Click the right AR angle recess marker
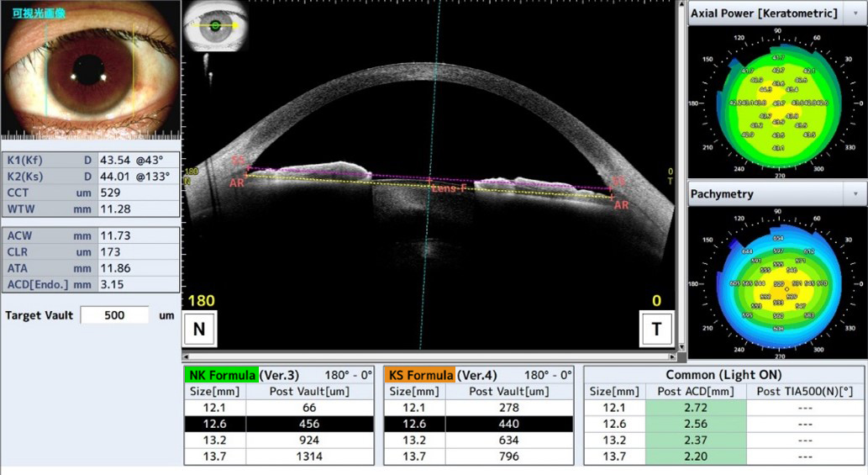 point(621,205)
